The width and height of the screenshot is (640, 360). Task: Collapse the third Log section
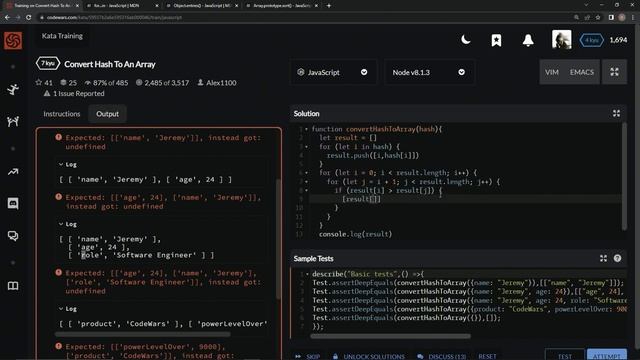[68, 309]
